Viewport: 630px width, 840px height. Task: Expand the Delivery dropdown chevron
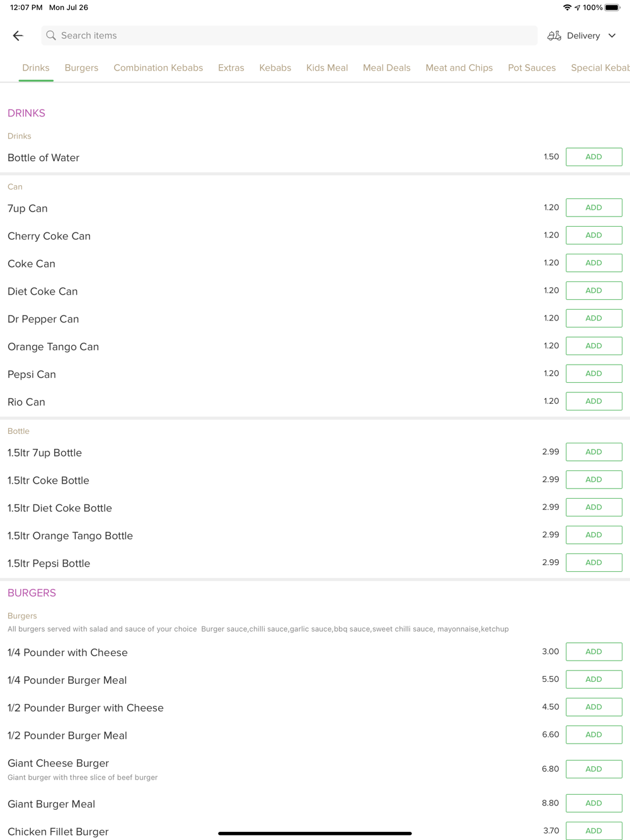(612, 36)
